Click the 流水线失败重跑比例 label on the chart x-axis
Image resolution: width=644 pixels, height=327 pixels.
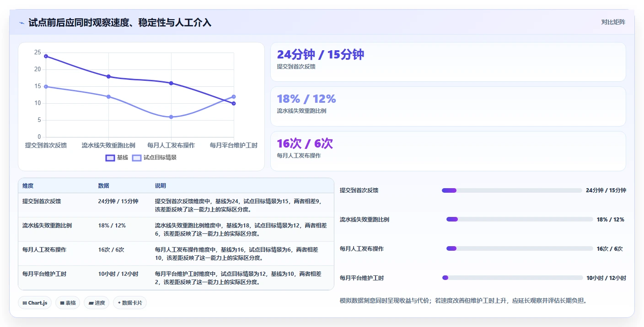(x=108, y=145)
